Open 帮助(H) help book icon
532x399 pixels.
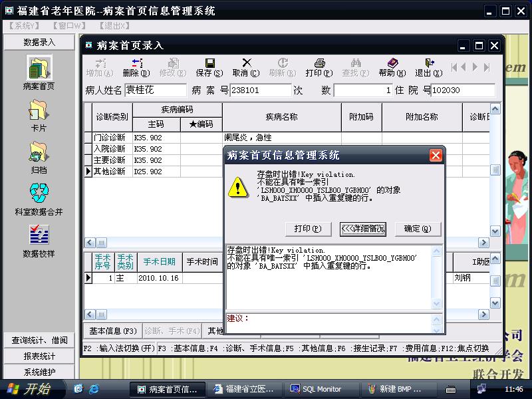tap(392, 68)
